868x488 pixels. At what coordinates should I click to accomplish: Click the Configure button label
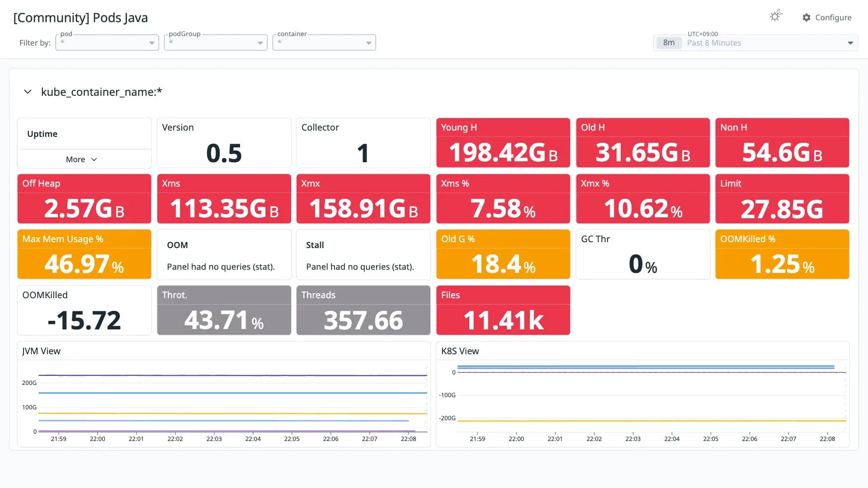833,18
